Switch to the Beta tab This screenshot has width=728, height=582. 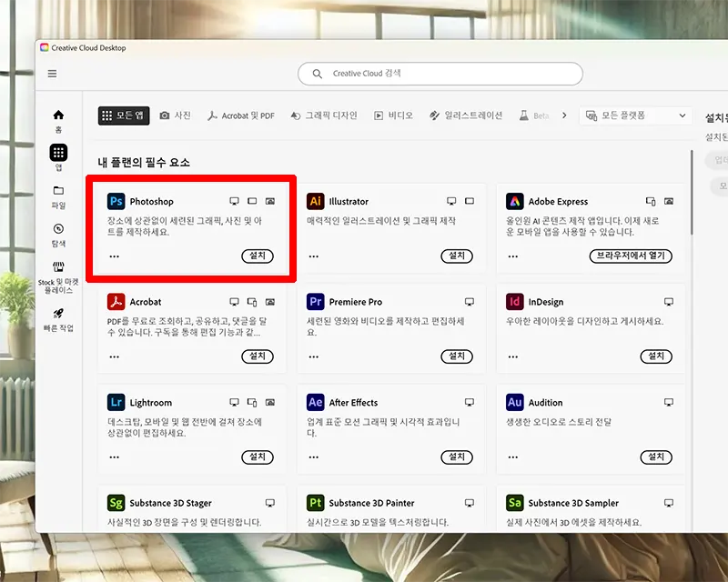534,115
